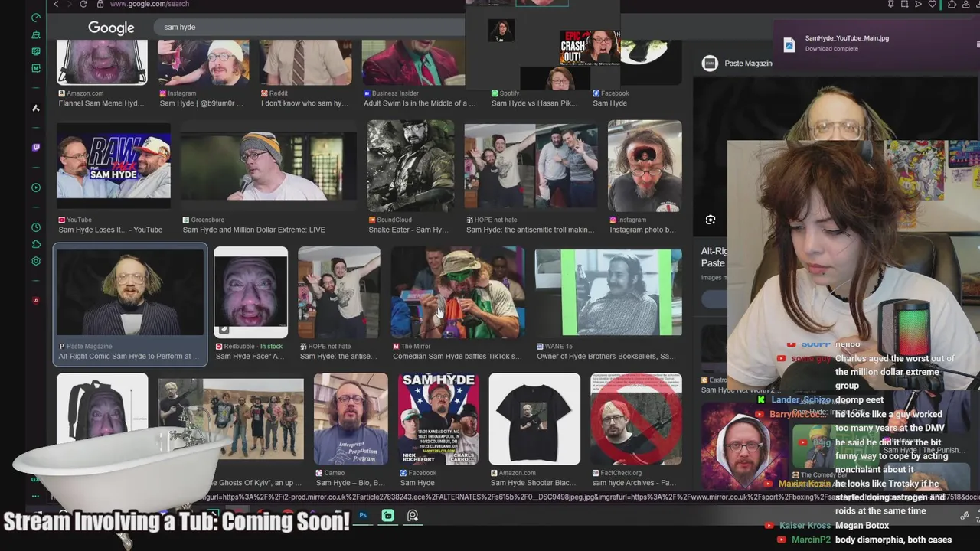
Task: Open the SamHyde_YouTube_Main.jpg download
Action: [x=847, y=37]
